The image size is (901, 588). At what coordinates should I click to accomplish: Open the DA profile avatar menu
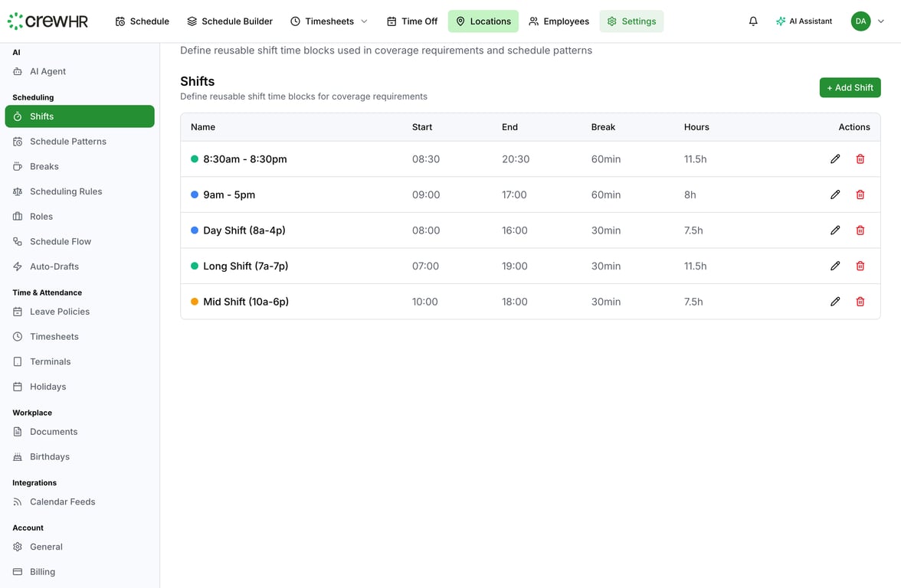click(860, 21)
